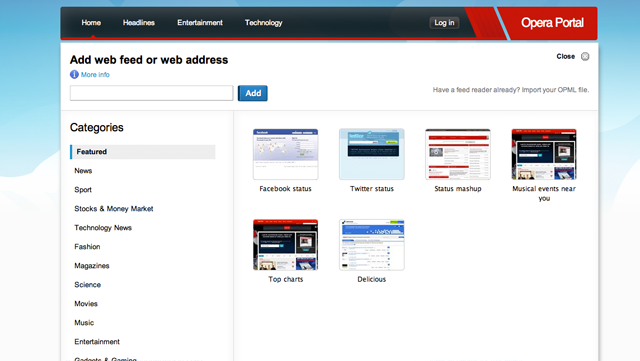Click the Opera Portal logo

point(552,23)
